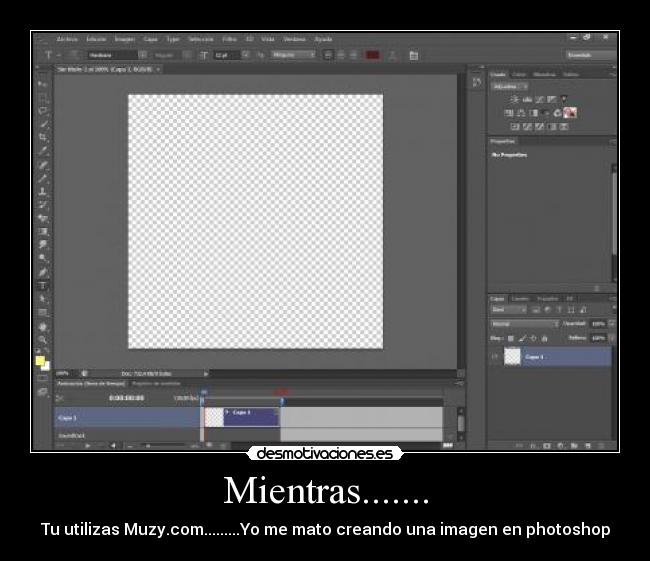Select the Lasso tool
Screen dimensions: 650x561
[x=43, y=111]
